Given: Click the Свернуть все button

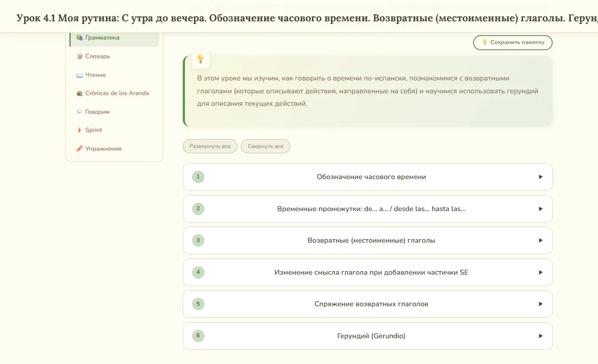Looking at the screenshot, I should coord(265,146).
